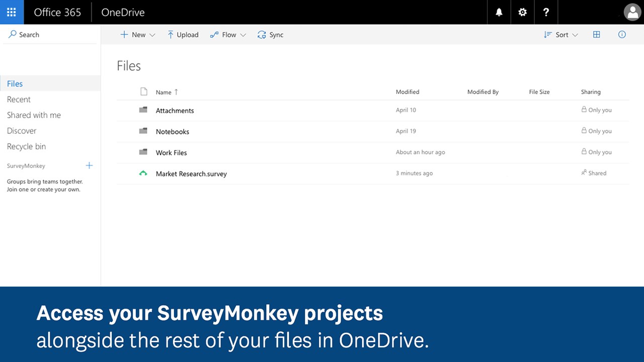Click the Work Files folder icon
644x362 pixels.
(x=143, y=152)
